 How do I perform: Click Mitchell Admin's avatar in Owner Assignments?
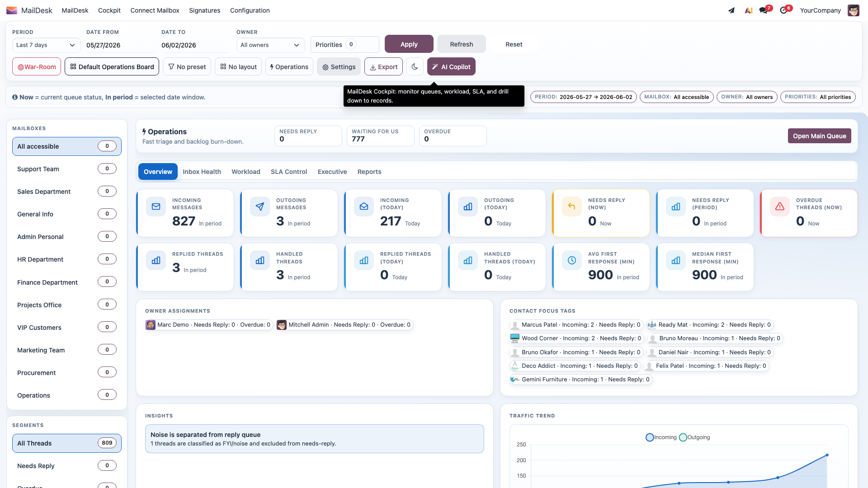(282, 325)
